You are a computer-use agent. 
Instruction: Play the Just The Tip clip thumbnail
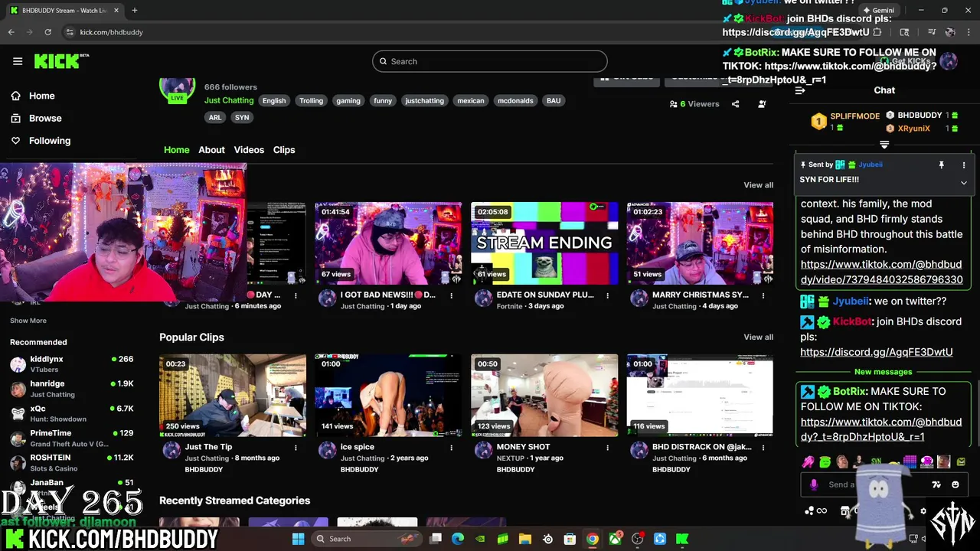tap(232, 395)
